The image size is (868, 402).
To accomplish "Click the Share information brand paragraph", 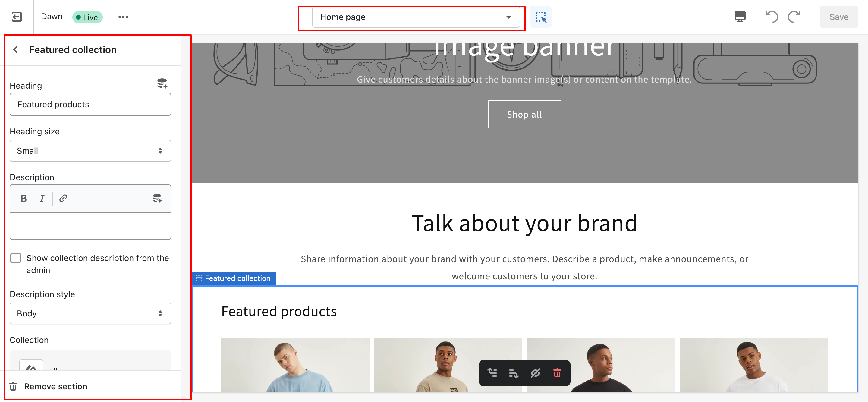I will [524, 268].
